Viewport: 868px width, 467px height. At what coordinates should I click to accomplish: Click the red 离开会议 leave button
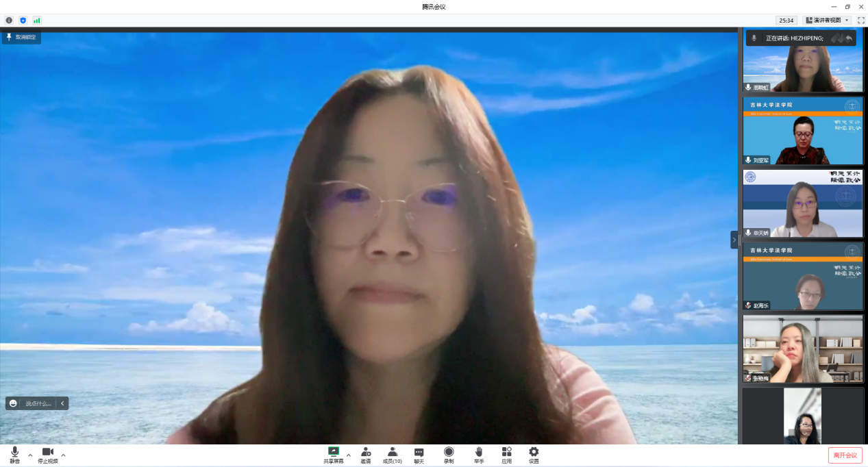(845, 455)
